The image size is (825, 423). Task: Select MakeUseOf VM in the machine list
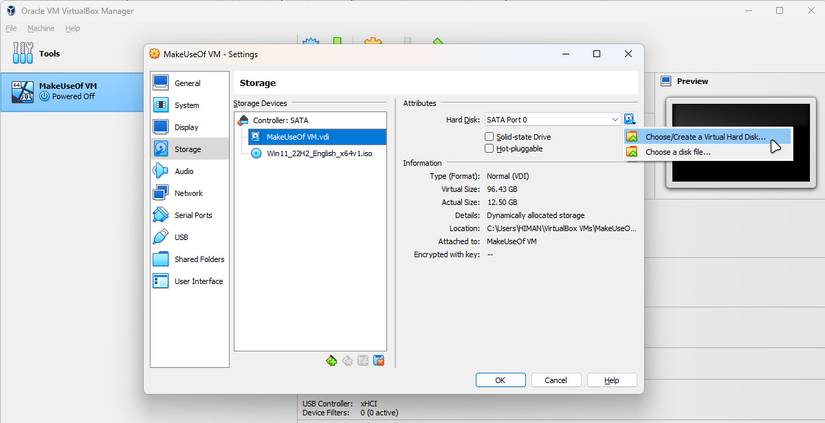[x=72, y=92]
